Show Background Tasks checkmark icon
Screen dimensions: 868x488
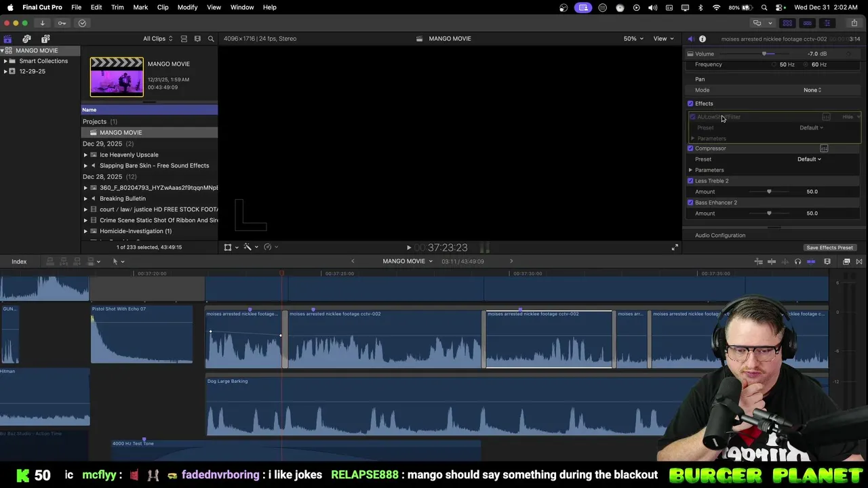pyautogui.click(x=82, y=23)
